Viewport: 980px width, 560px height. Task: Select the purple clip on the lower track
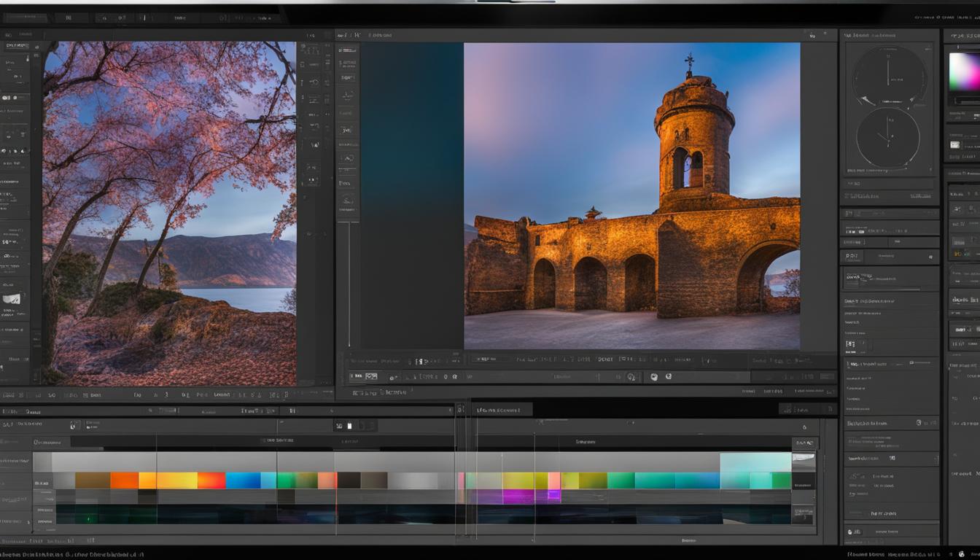pyautogui.click(x=518, y=497)
